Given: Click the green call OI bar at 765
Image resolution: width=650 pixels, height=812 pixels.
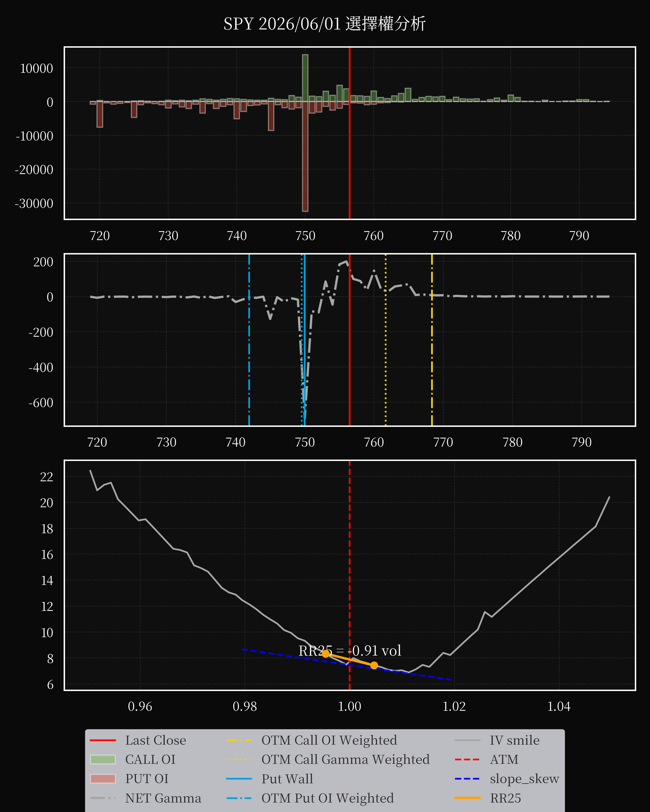Looking at the screenshot, I should tap(408, 95).
